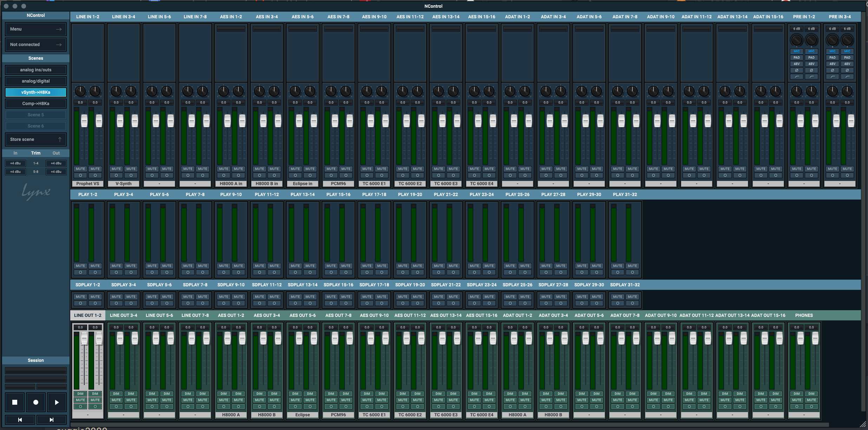Change output trim +4 dBu for channels 1-4
Image resolution: width=868 pixels, height=430 pixels.
point(56,163)
